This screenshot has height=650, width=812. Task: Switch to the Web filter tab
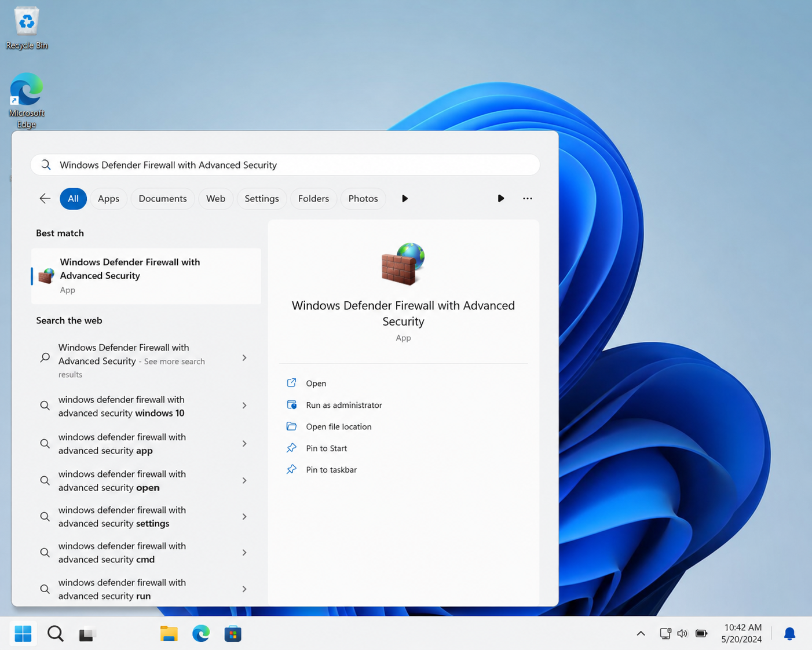click(215, 199)
